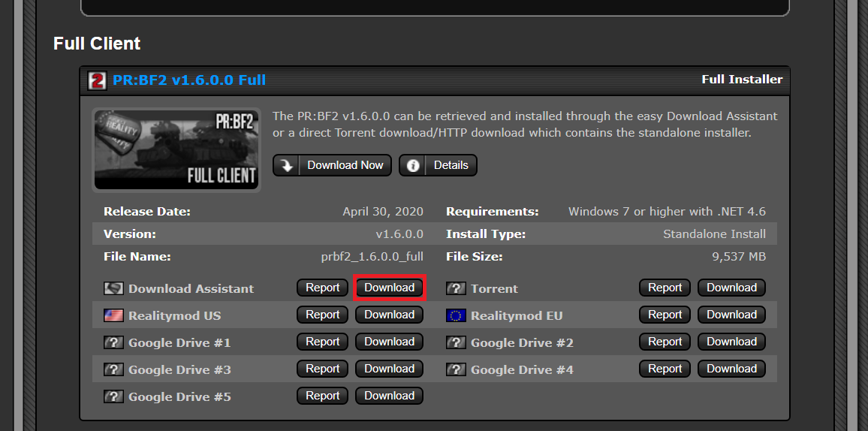Open the PR:BF2 v1.6.0.0 Full title link
868x431 pixels.
pyautogui.click(x=189, y=80)
